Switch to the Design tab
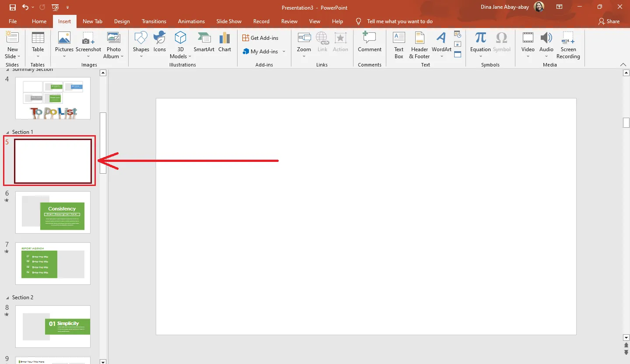 click(x=122, y=21)
